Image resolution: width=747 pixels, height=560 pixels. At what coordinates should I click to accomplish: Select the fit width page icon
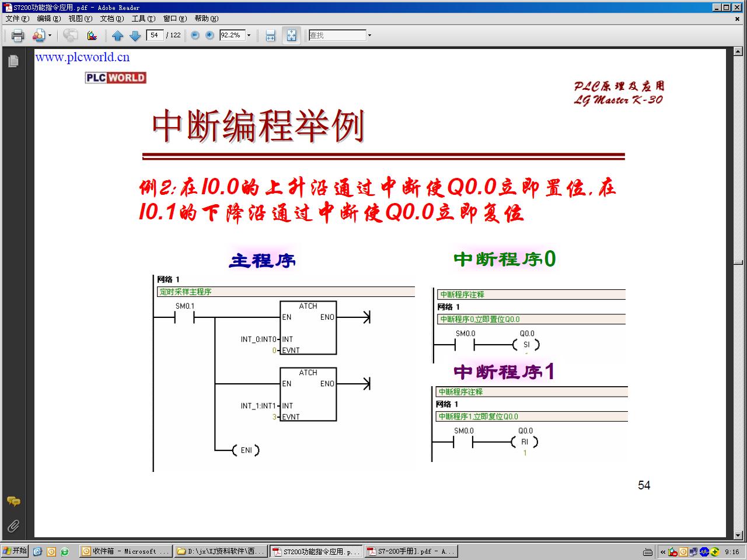click(x=270, y=36)
